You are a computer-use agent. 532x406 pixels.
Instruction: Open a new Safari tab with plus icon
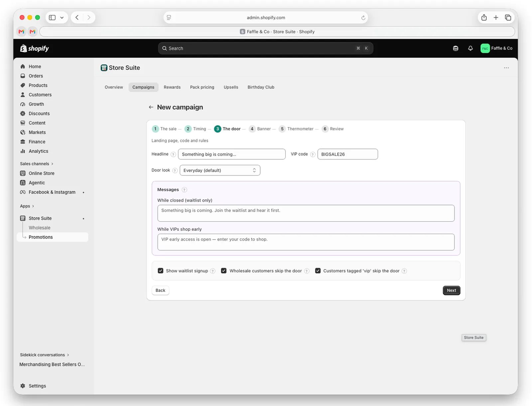pos(496,18)
